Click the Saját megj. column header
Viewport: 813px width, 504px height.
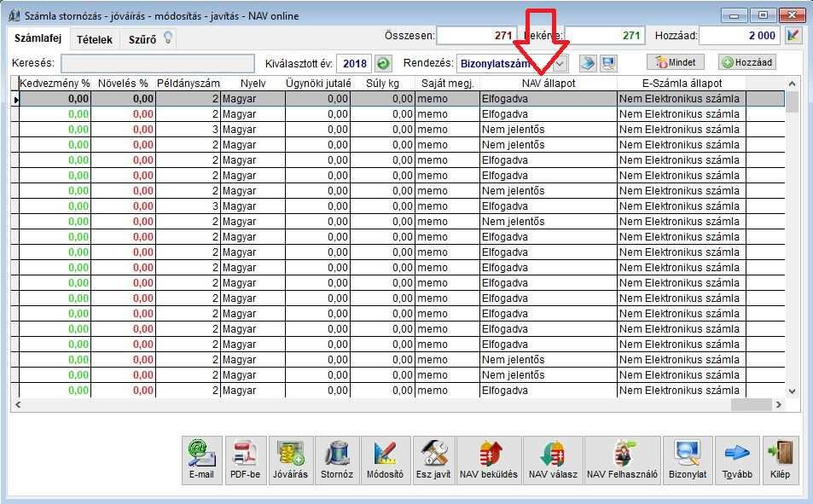[448, 83]
